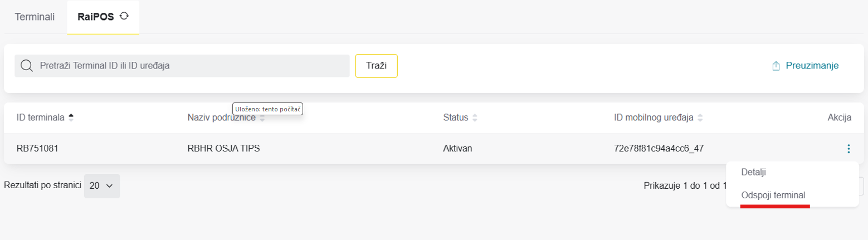Click the Aktivan status cell
Viewport: 868px width, 240px height.
point(458,149)
